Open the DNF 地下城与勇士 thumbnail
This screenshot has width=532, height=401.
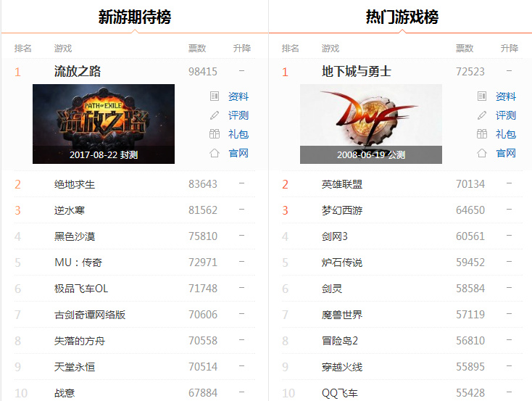(371, 124)
